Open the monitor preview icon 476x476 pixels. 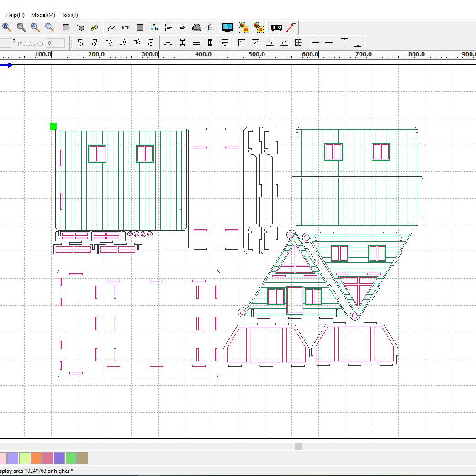coord(227,27)
